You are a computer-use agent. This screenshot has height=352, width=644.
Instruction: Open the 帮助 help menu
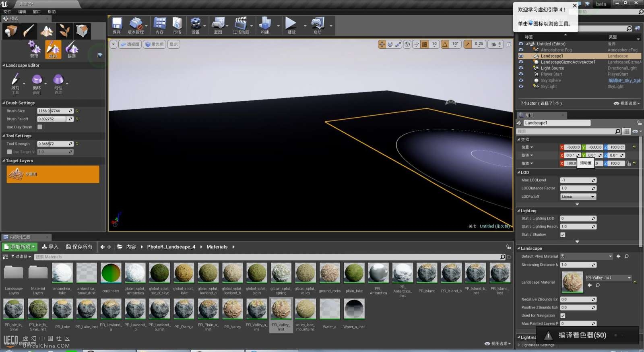(x=52, y=12)
